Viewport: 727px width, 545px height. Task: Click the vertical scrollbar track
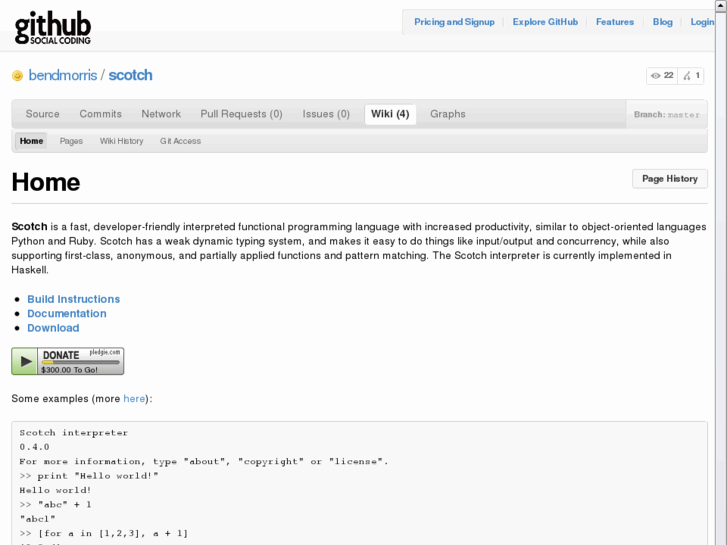[x=721, y=278]
